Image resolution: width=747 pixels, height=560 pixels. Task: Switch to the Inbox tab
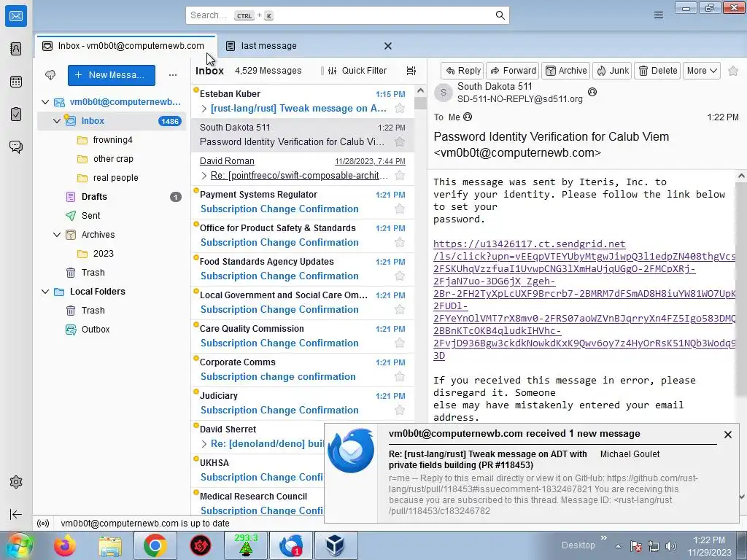click(x=125, y=46)
